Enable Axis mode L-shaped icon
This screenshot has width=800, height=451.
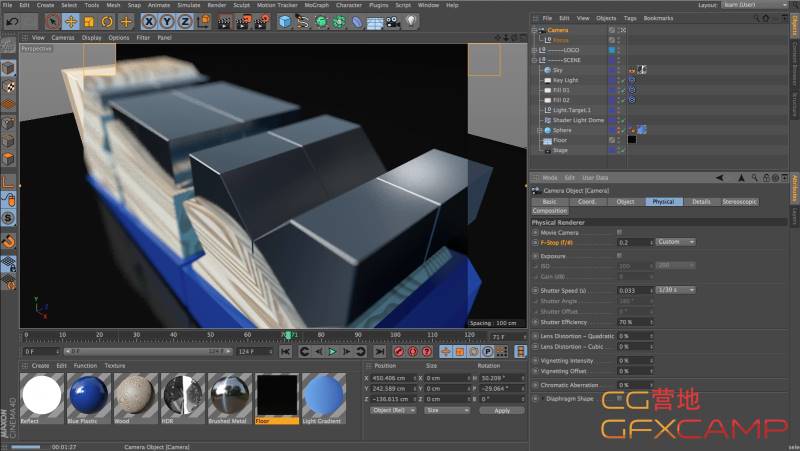point(8,182)
